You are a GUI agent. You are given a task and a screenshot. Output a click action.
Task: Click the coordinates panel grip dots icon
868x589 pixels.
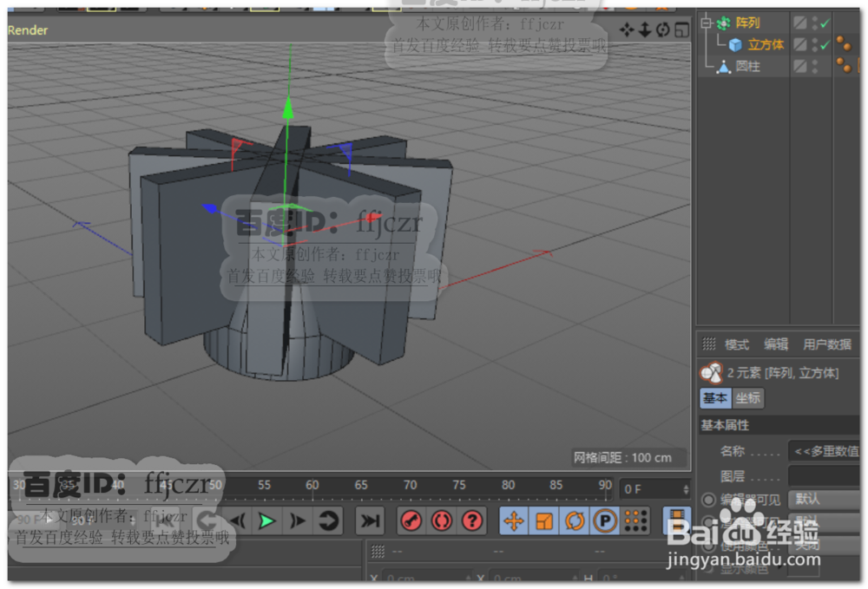click(x=378, y=552)
